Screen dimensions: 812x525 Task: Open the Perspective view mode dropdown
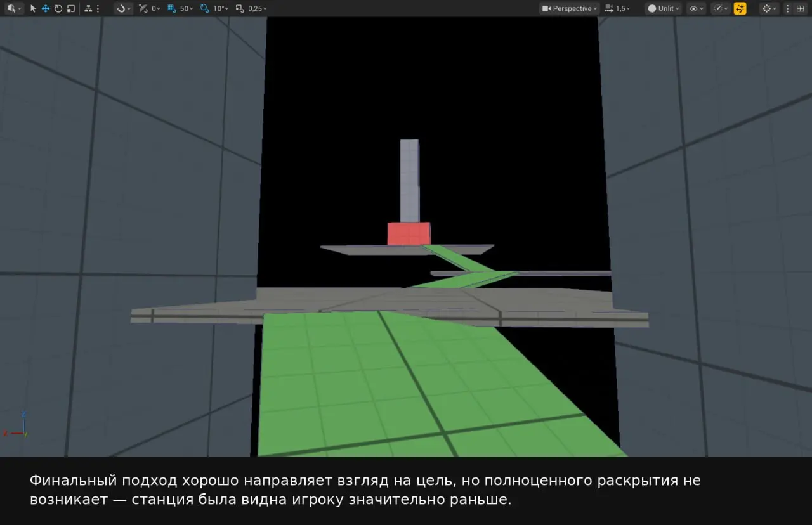point(569,8)
